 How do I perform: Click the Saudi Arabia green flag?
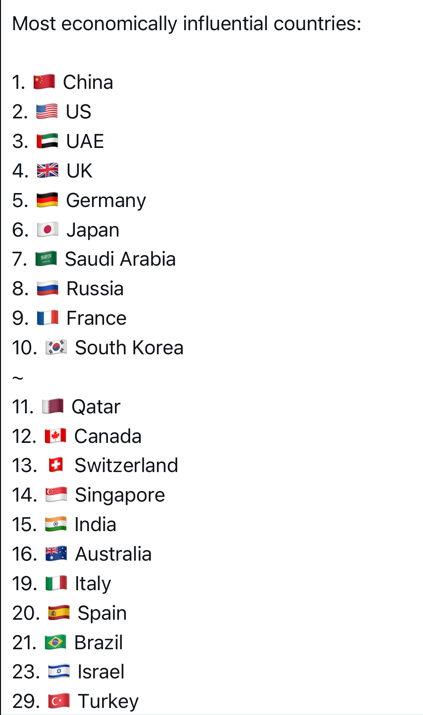coord(46,259)
